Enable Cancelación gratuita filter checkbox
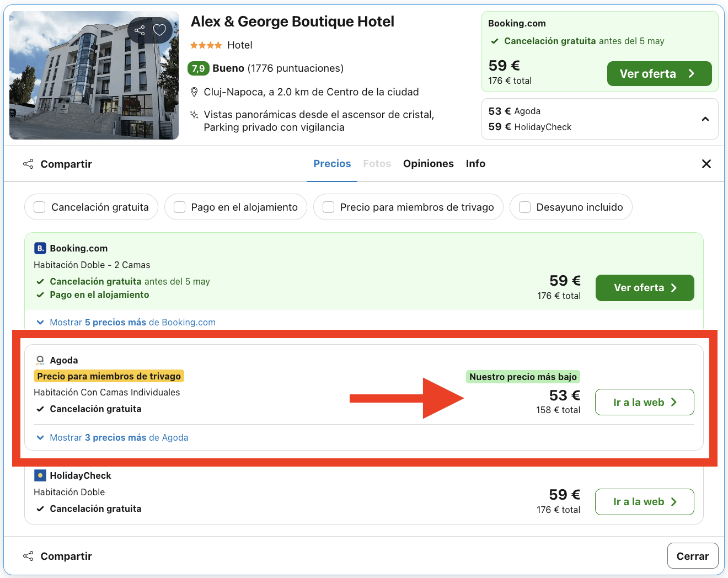This screenshot has height=578, width=728. tap(40, 207)
